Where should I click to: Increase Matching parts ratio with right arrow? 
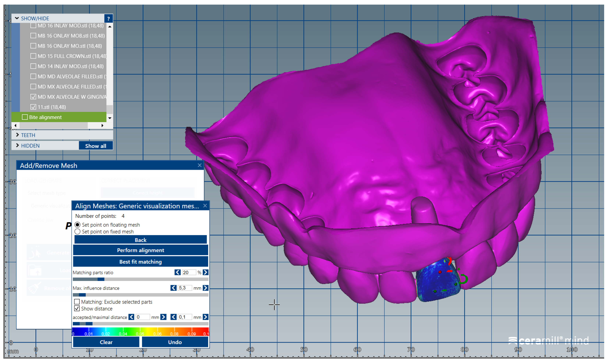click(x=206, y=272)
